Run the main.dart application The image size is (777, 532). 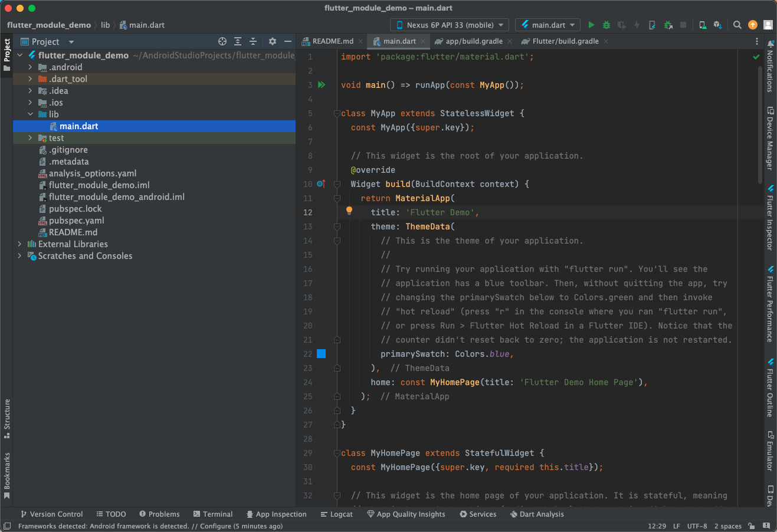point(591,25)
